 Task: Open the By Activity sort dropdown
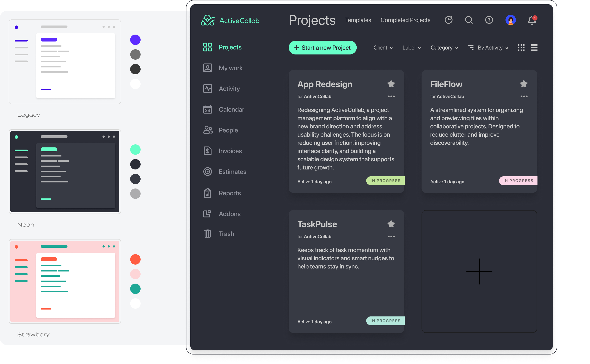pyautogui.click(x=488, y=48)
